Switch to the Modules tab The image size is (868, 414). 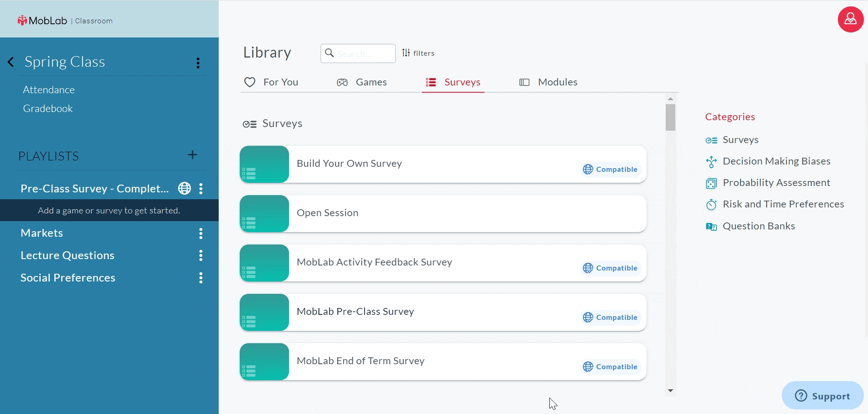pos(548,82)
